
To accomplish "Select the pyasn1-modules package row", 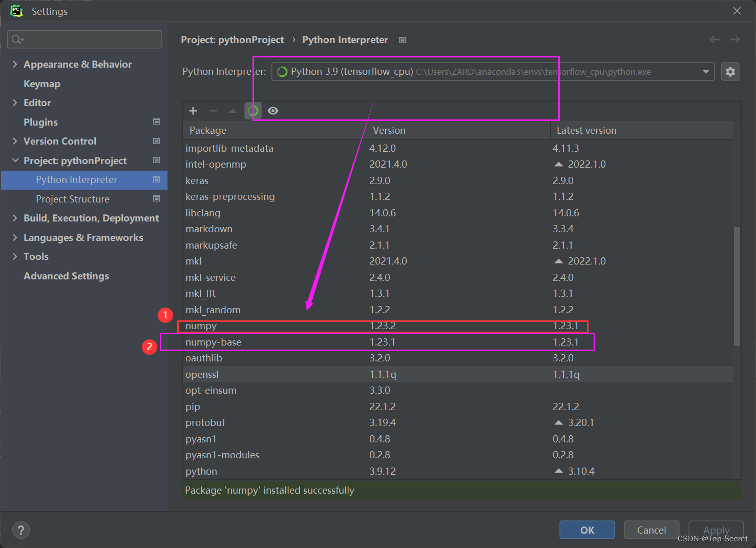I will [x=458, y=455].
